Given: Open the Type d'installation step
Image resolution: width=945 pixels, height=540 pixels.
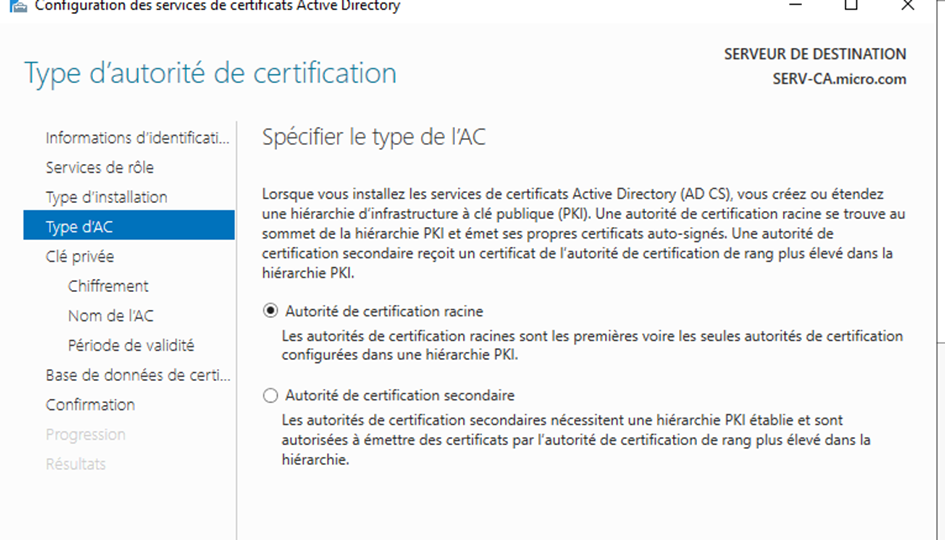Looking at the screenshot, I should point(107,197).
